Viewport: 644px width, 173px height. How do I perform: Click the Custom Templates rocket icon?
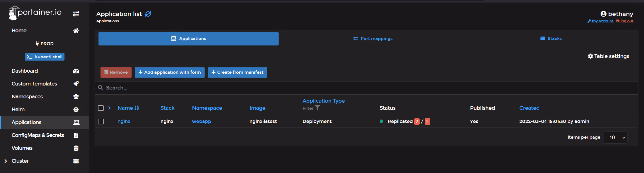coord(76,84)
